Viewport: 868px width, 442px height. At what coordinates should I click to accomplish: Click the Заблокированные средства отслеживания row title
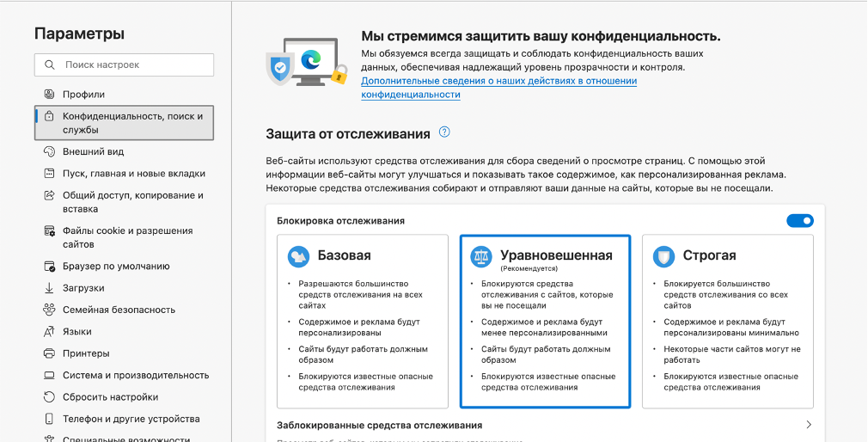(x=379, y=426)
